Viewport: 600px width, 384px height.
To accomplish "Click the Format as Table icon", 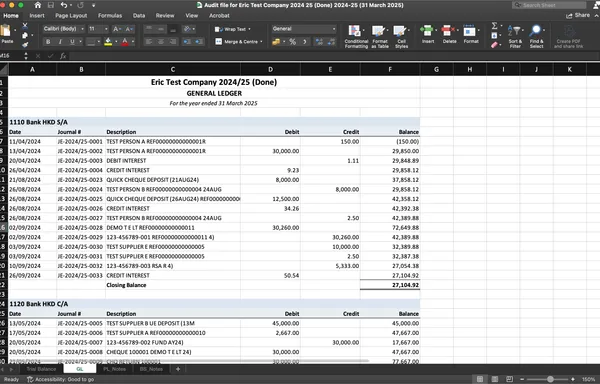I will pos(378,31).
